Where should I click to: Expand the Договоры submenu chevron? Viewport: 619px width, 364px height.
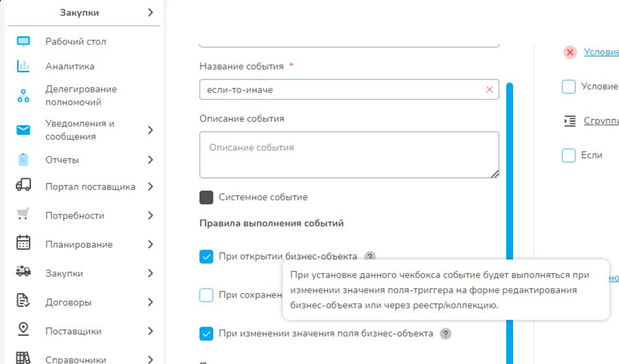150,302
